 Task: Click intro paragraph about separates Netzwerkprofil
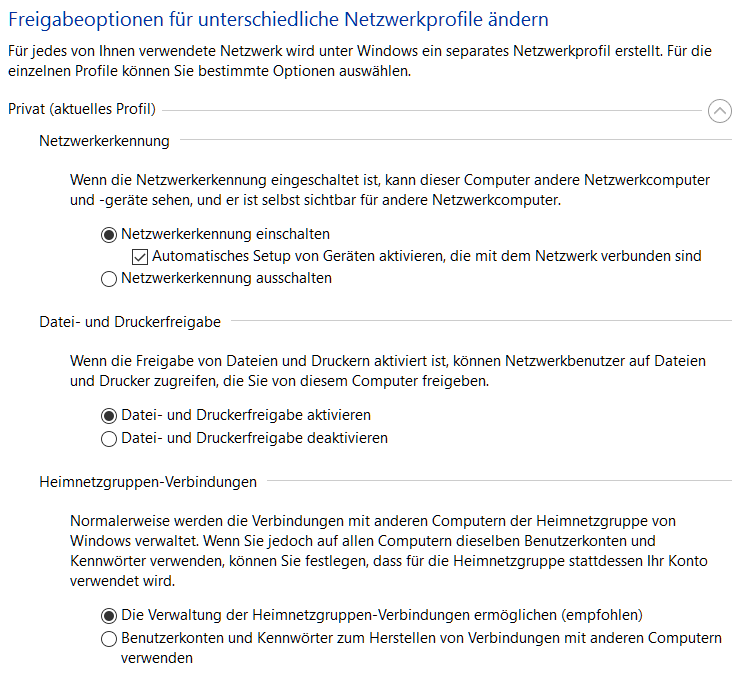[360, 61]
